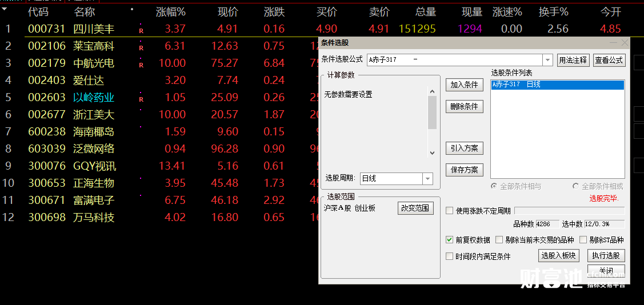Enable 使用涨跌不定周期 checkbox
The height and width of the screenshot is (305, 644).
(x=449, y=211)
